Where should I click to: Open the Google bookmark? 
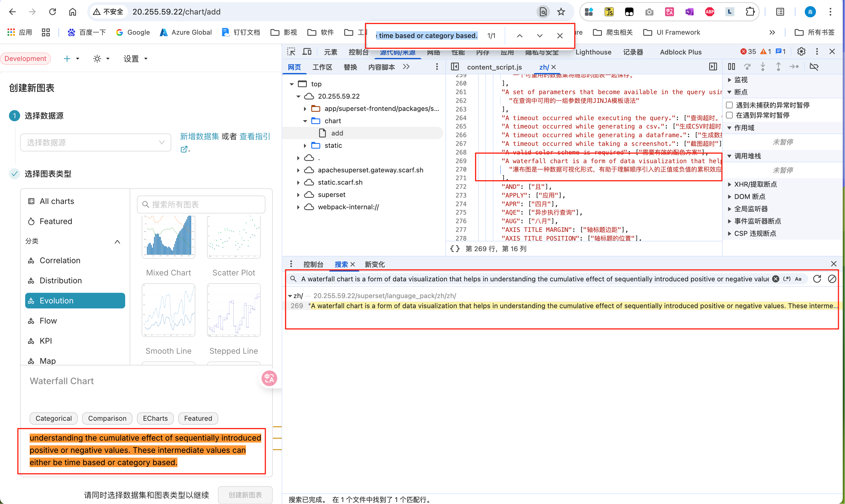(x=132, y=32)
